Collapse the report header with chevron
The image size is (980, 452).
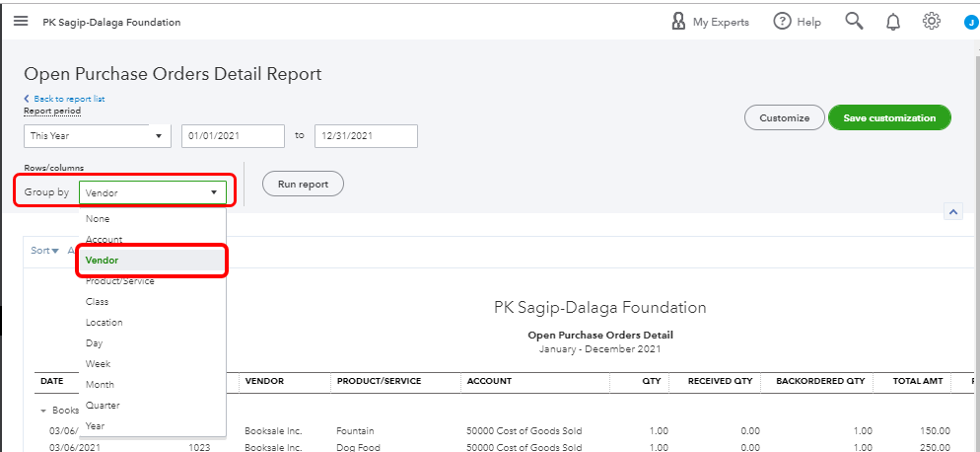click(953, 211)
